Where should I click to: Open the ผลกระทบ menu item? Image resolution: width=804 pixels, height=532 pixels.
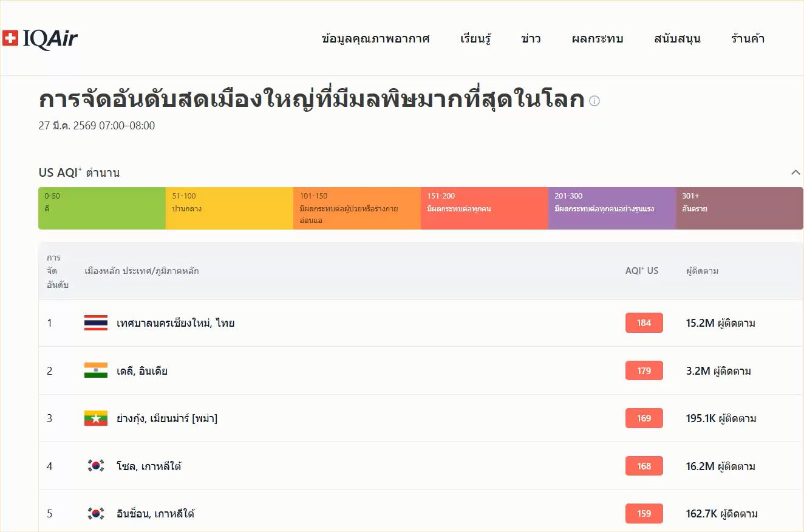coord(597,39)
